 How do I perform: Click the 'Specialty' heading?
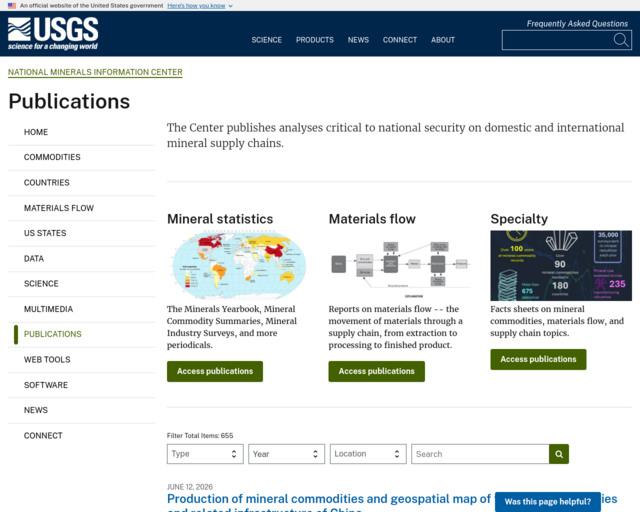coord(519,219)
